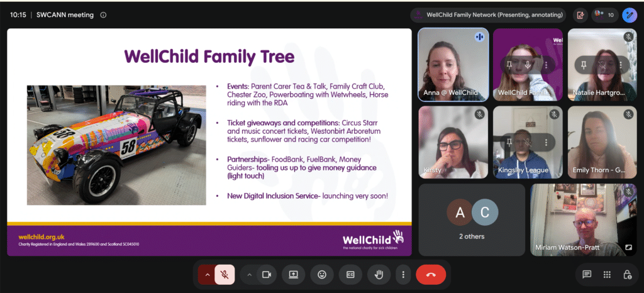Expand video settings chevron
Viewport: 644px width, 293px height.
click(x=249, y=275)
